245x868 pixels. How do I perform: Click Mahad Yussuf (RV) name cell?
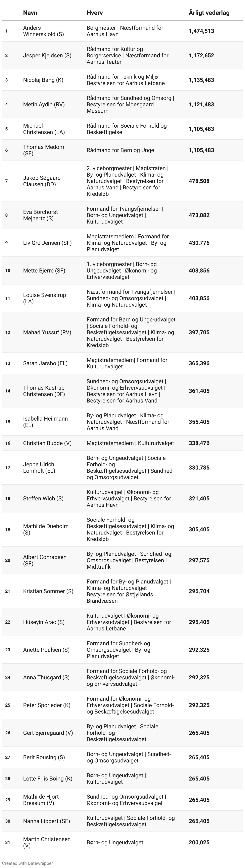click(47, 332)
